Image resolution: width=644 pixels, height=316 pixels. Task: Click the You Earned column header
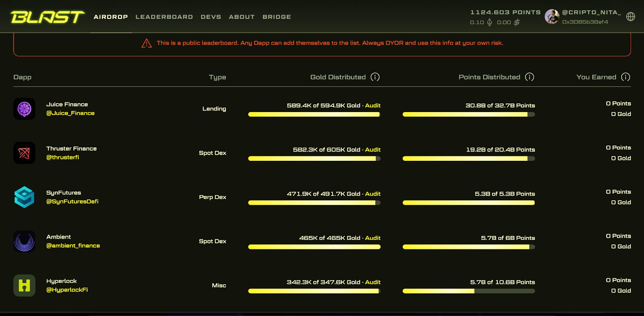click(596, 77)
